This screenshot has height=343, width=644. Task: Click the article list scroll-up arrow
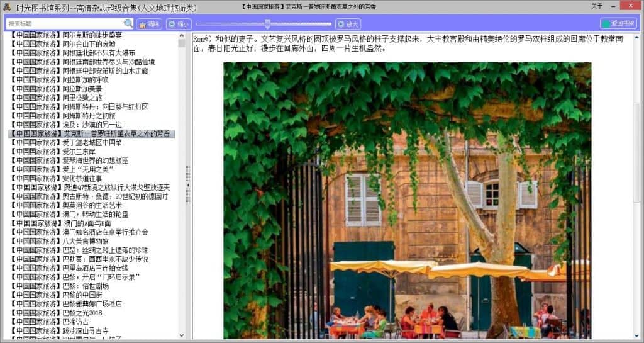click(182, 36)
